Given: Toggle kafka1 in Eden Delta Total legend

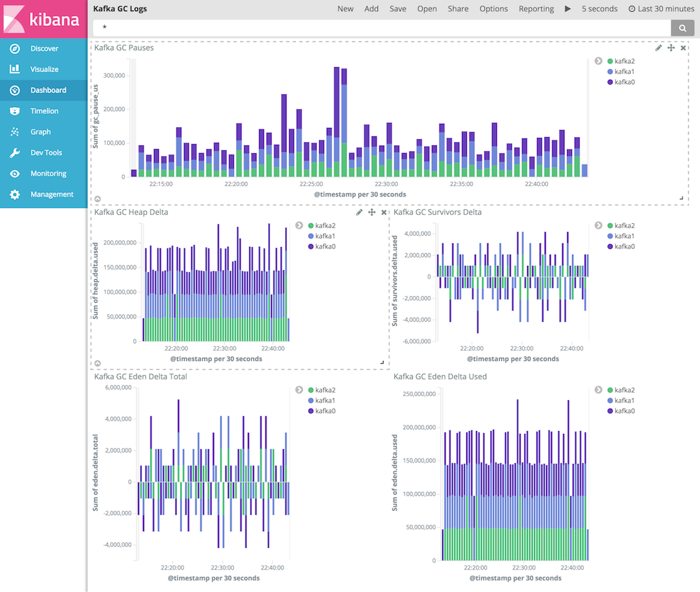Looking at the screenshot, I should click(321, 401).
